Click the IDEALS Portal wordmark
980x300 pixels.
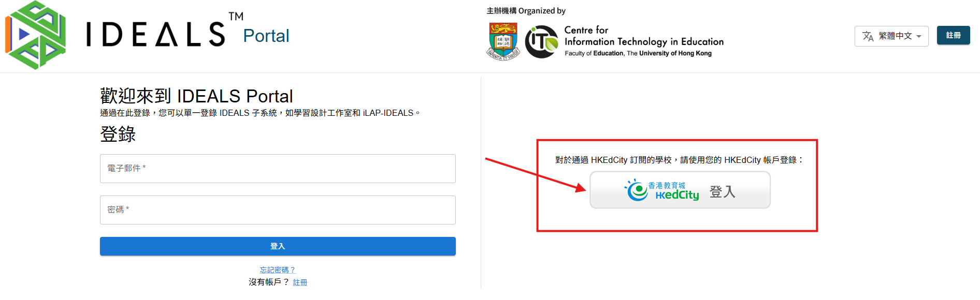[x=188, y=32]
